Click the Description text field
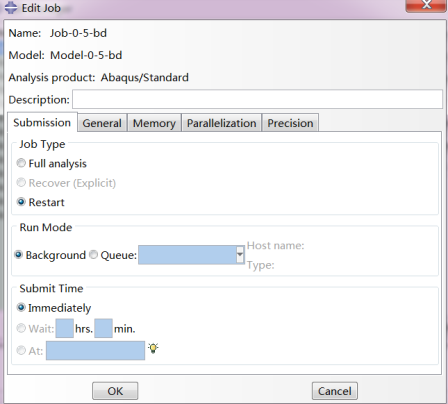This screenshot has width=448, height=404. click(257, 99)
